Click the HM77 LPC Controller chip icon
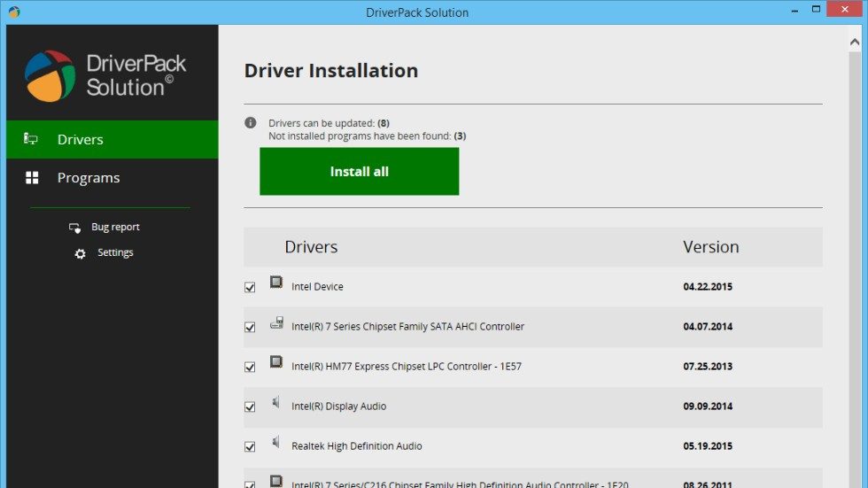 tap(276, 362)
